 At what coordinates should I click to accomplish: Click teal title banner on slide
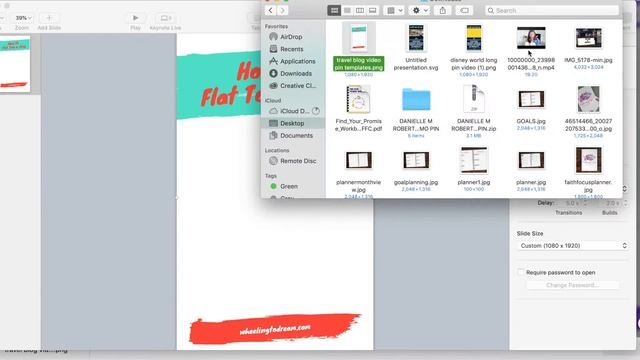click(x=219, y=86)
